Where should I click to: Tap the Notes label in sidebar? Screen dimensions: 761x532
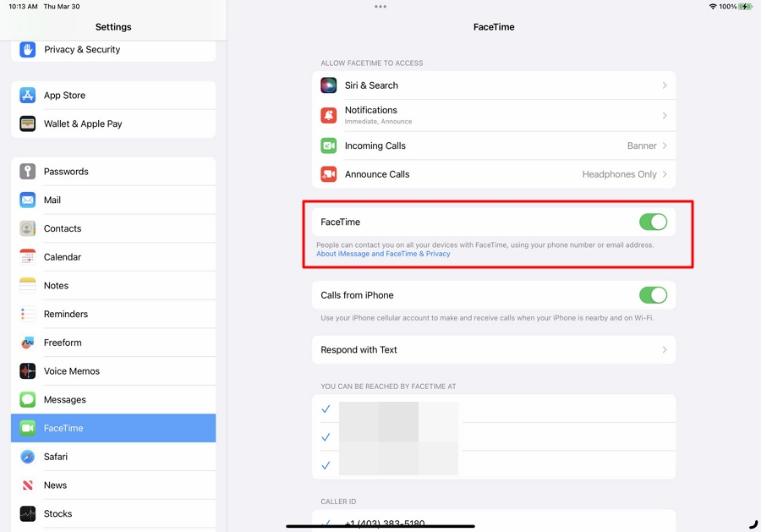57,285
